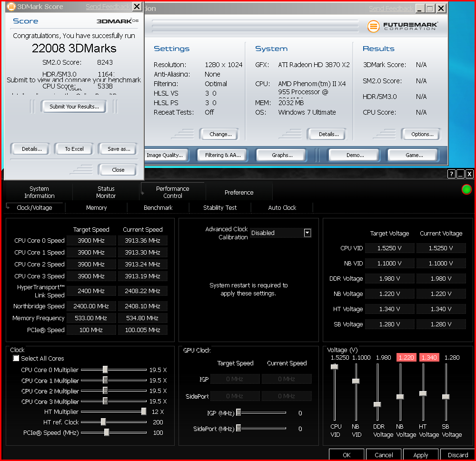Click the Change button under Settings
Viewport: 476px width, 461px height.
[220, 134]
